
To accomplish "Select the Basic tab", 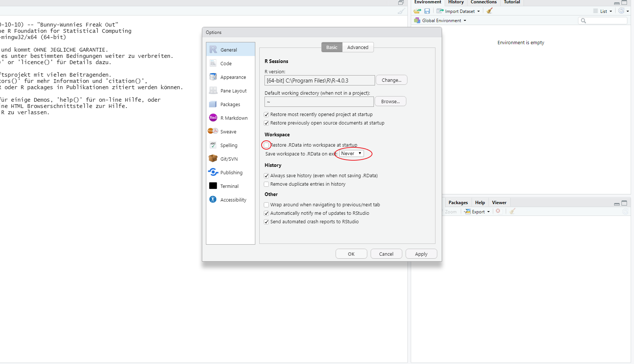I will coord(332,47).
